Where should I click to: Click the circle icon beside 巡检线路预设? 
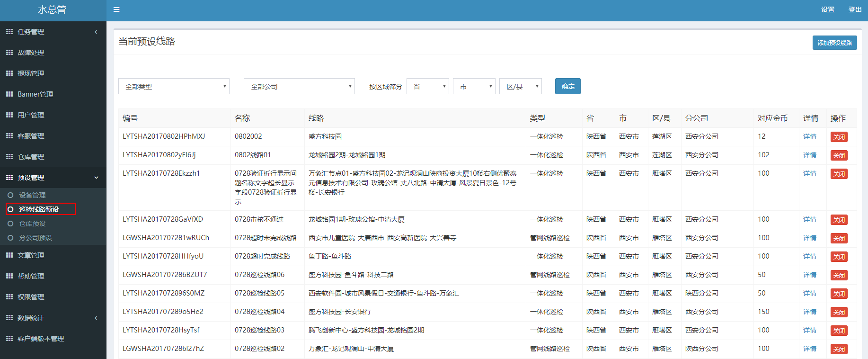[x=10, y=209]
